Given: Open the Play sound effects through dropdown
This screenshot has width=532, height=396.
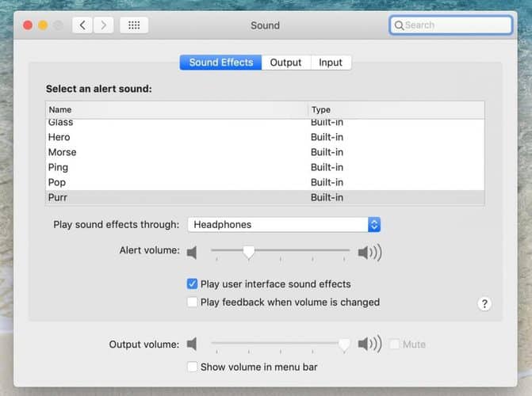Looking at the screenshot, I should [x=284, y=224].
